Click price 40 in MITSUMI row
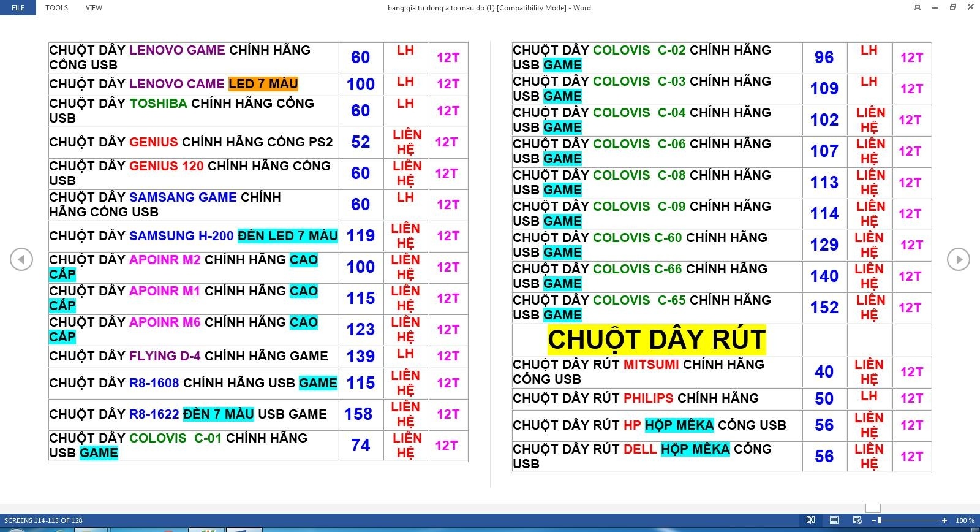980x532 pixels. pyautogui.click(x=824, y=372)
